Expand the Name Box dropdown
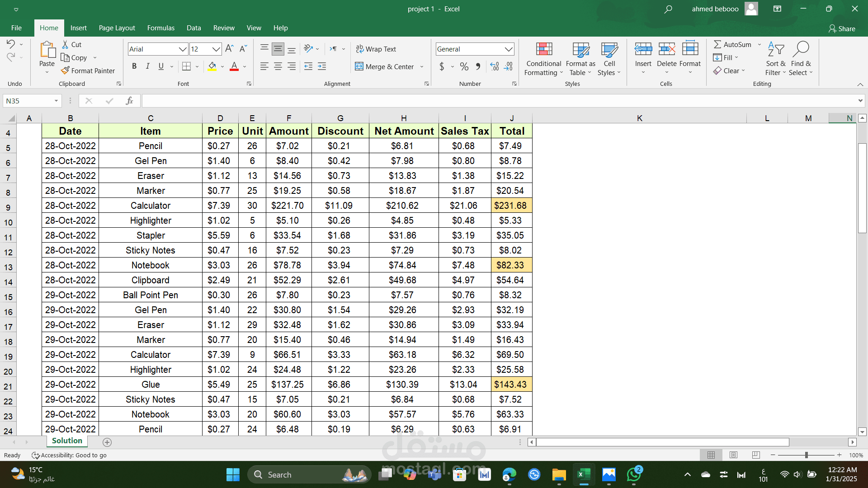Screen dimensions: 868x488 56,101
